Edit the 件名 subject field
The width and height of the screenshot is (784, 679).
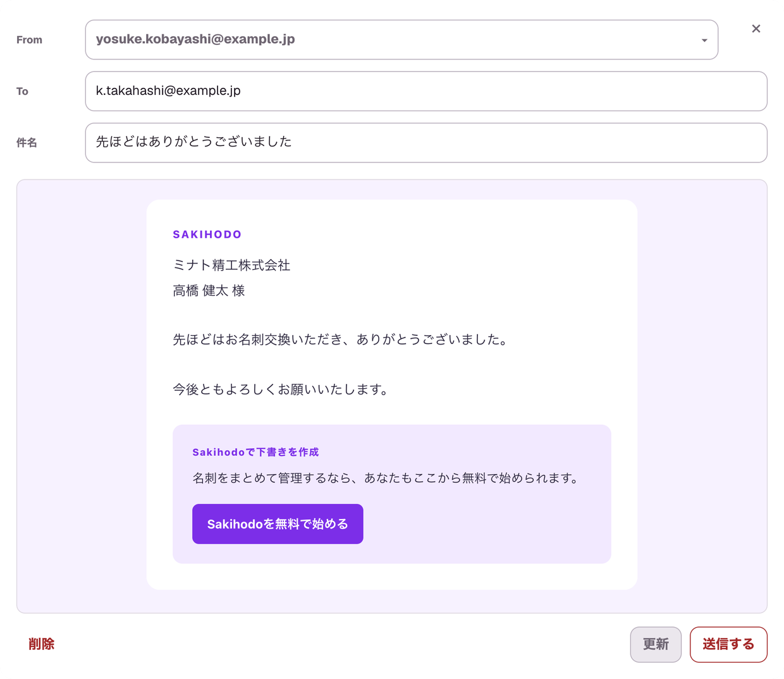[426, 143]
